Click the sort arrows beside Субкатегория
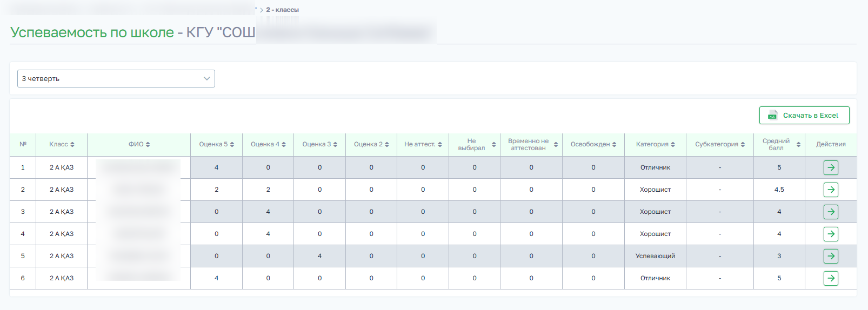Screen dimensions: 868x310 pyautogui.click(x=743, y=145)
